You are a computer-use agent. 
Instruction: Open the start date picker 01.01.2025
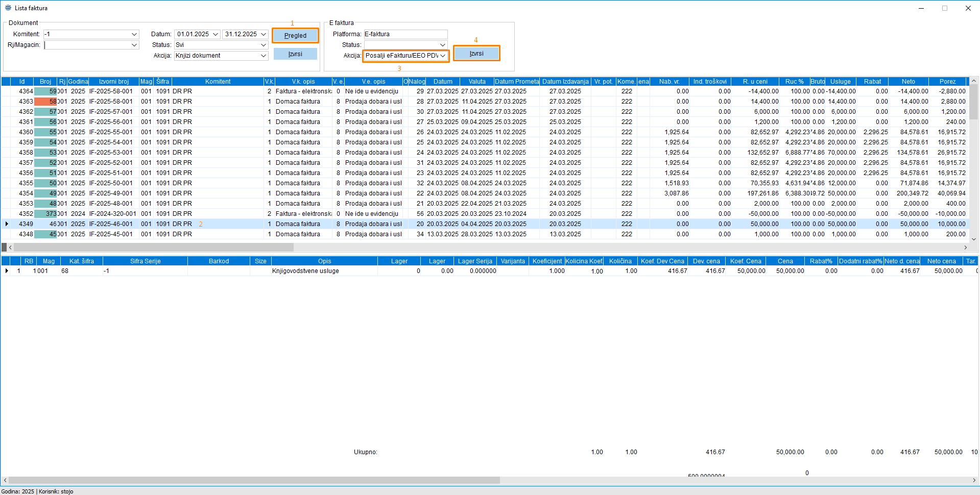coord(215,34)
